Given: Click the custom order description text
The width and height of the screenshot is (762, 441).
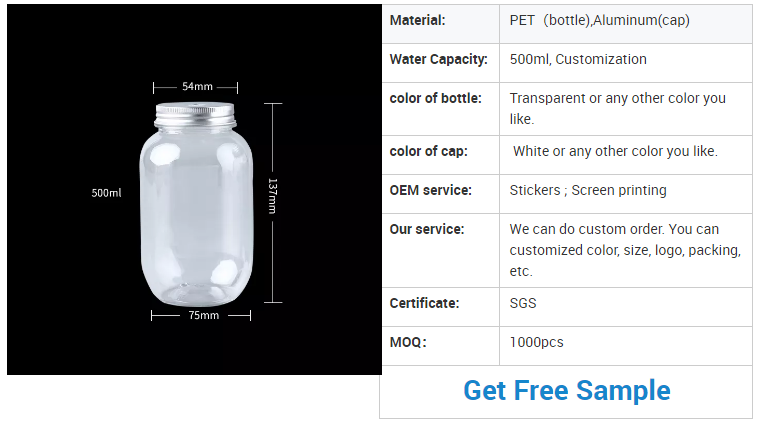Looking at the screenshot, I should (x=624, y=250).
